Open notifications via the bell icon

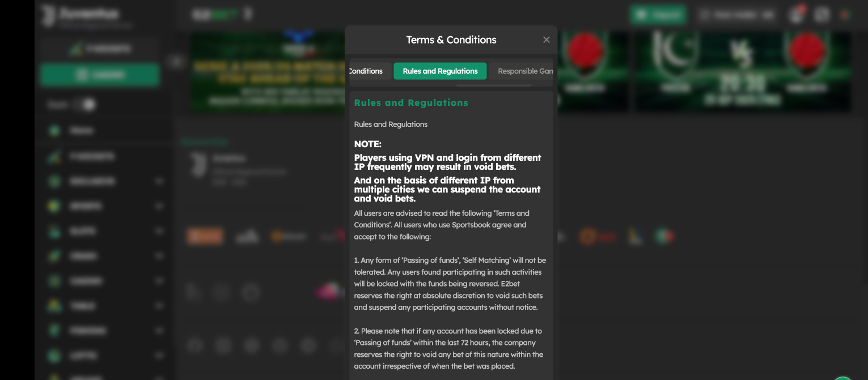click(795, 15)
